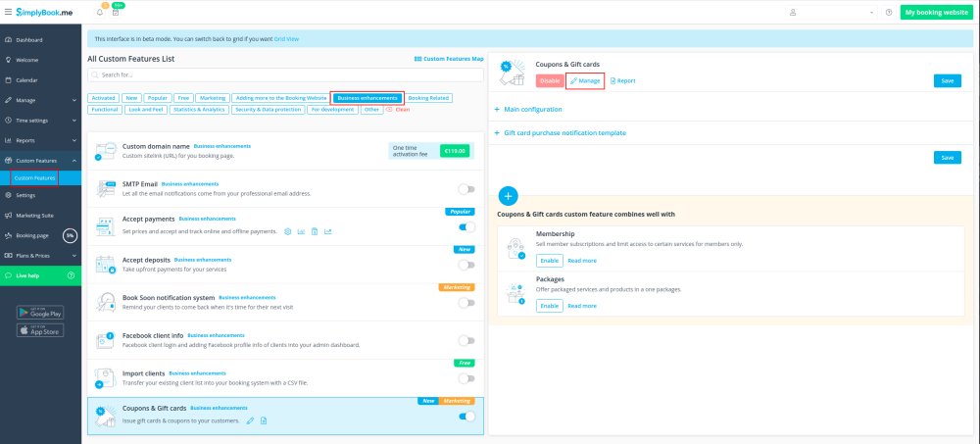Screen dimensions: 980x444
Task: Enable the SMTP Email toggle
Action: pyautogui.click(x=466, y=189)
